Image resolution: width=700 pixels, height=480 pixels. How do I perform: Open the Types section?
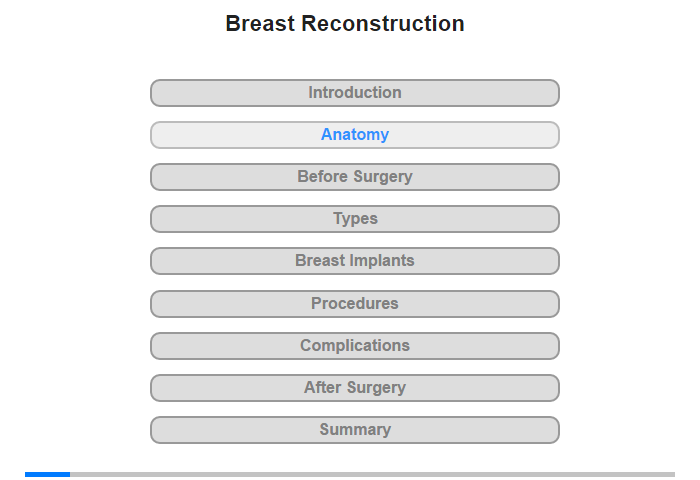coord(354,219)
